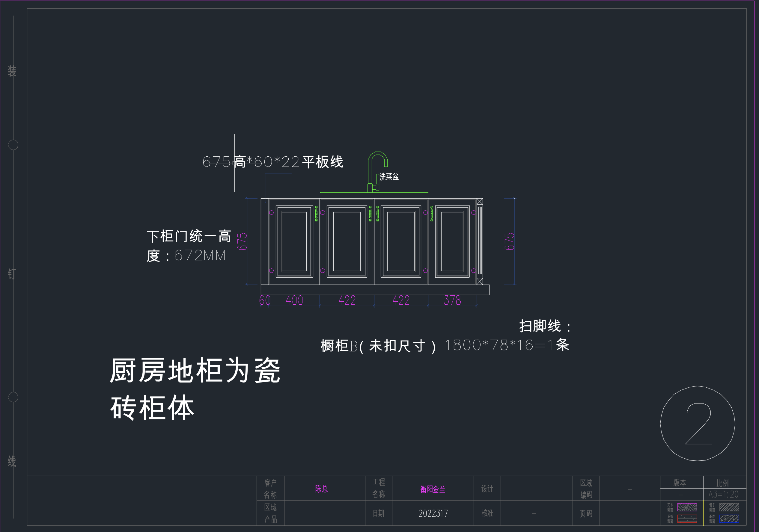Viewport: 759px width, 532px height.
Task: Click the 设计 cell
Action: pyautogui.click(x=487, y=488)
